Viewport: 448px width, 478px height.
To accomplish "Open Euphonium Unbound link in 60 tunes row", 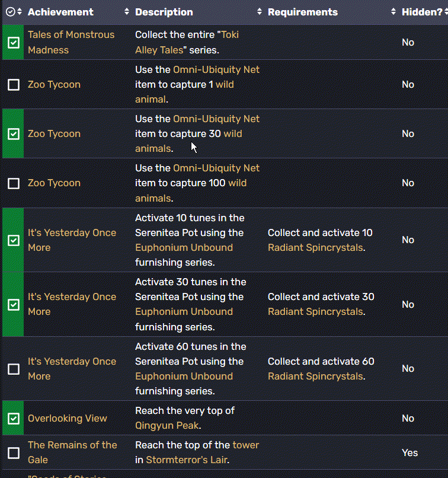I will 184,376.
